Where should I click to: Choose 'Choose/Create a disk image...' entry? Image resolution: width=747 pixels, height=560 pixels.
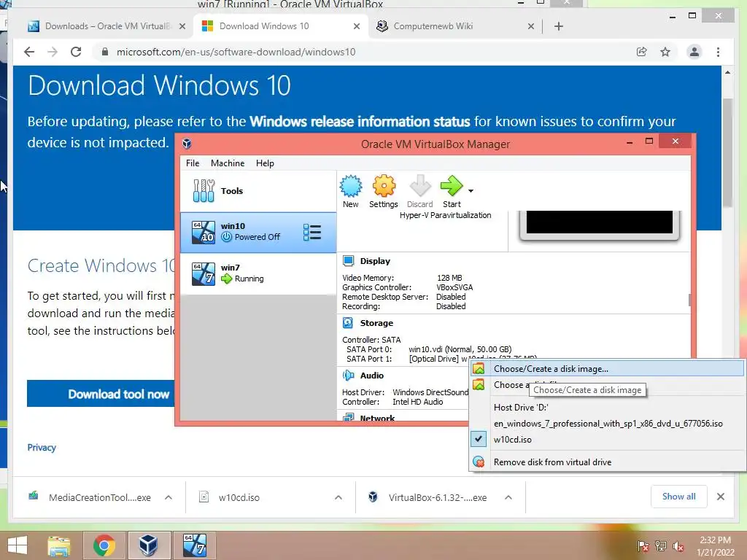pyautogui.click(x=607, y=368)
